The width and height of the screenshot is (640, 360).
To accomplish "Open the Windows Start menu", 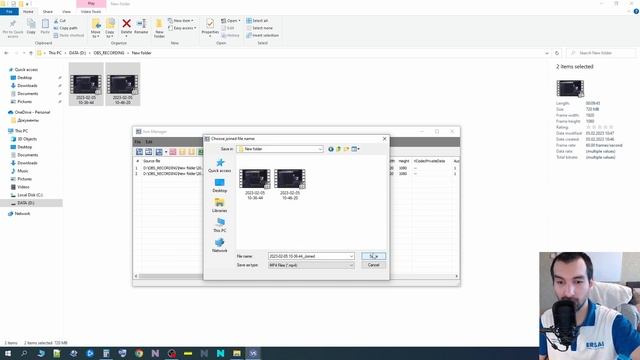I will [8, 353].
